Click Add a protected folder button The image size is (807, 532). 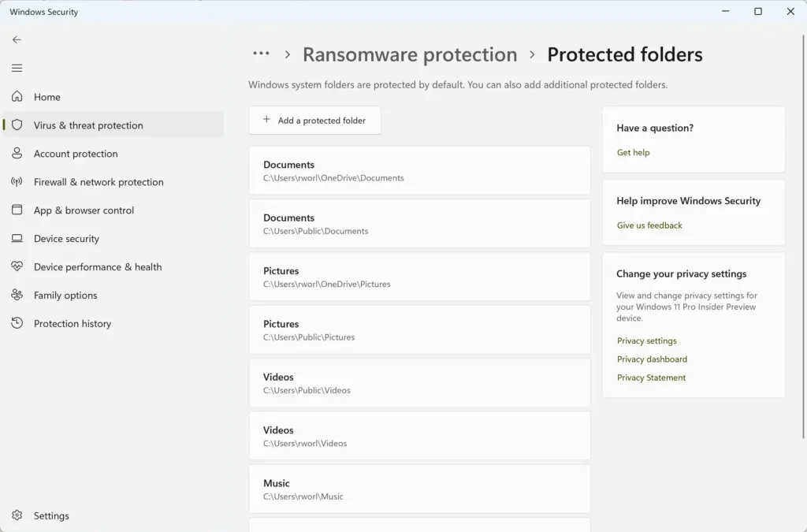315,121
